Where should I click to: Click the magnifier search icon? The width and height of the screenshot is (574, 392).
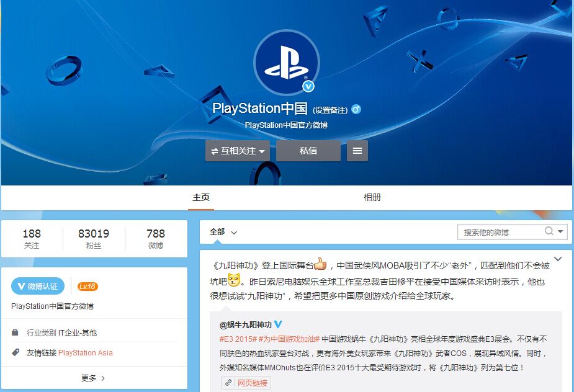[x=549, y=231]
